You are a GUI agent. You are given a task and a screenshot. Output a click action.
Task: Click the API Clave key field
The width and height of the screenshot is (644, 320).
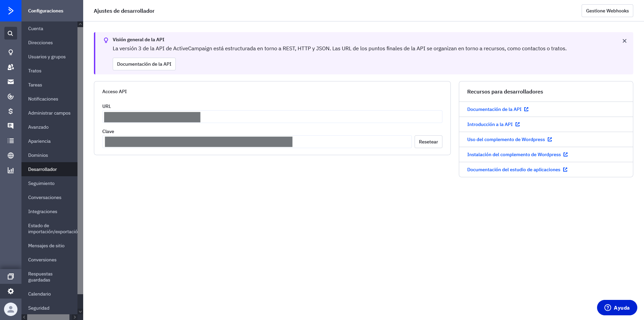pyautogui.click(x=257, y=142)
